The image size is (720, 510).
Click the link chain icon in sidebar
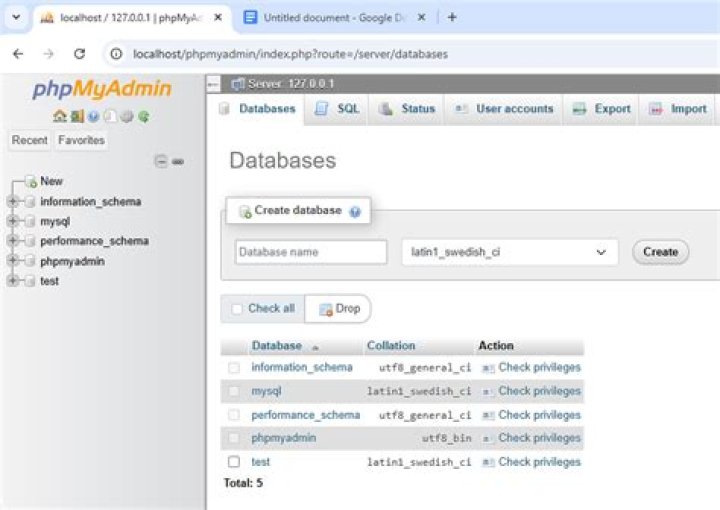(178, 161)
